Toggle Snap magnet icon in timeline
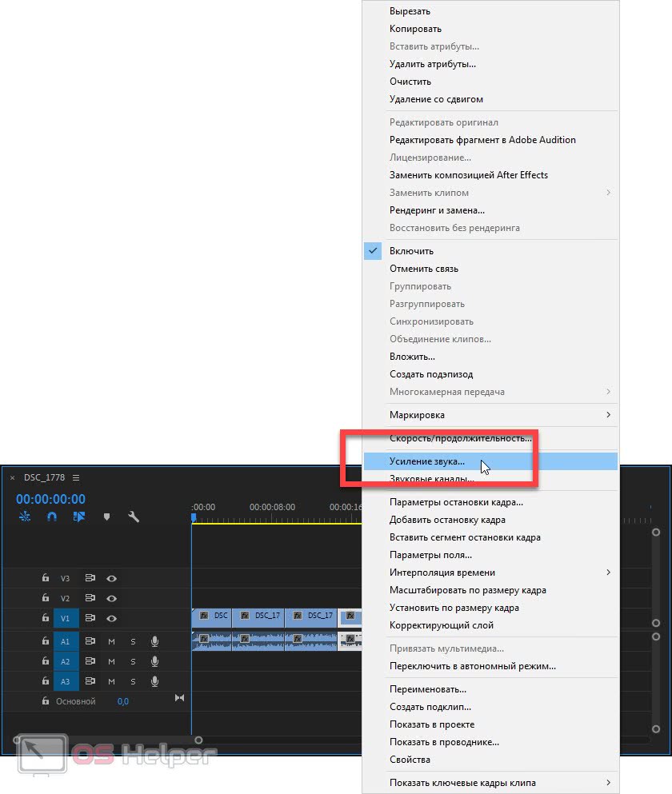This screenshot has width=672, height=794. 52,517
